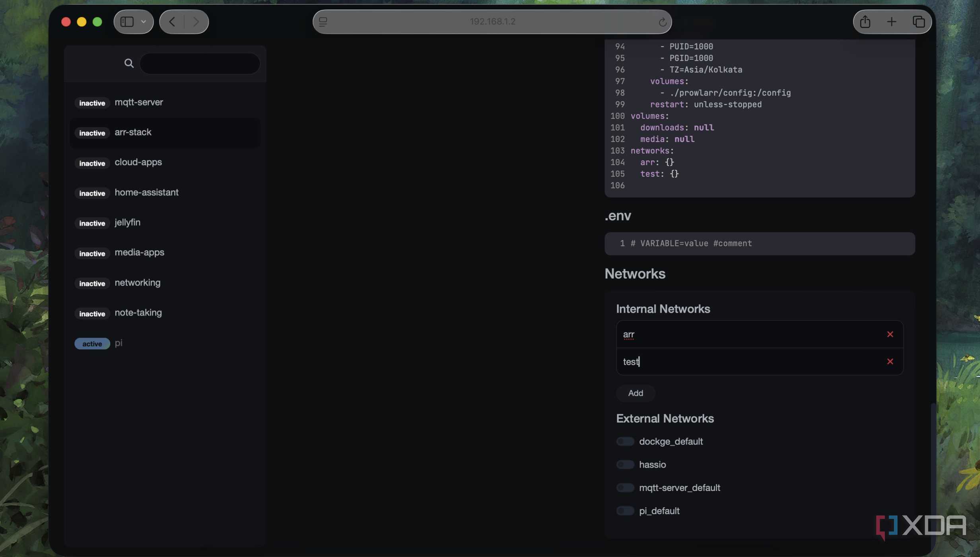Open the active pi stack
The image size is (980, 557).
click(x=165, y=343)
